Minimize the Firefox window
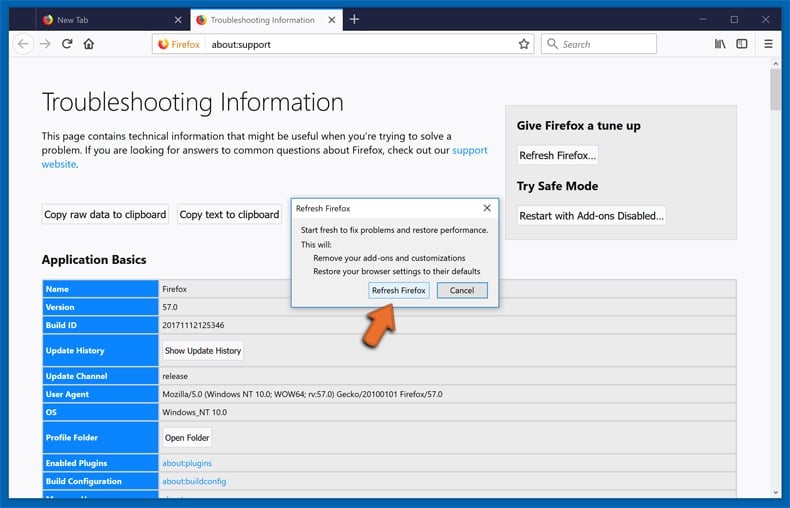 pyautogui.click(x=703, y=20)
